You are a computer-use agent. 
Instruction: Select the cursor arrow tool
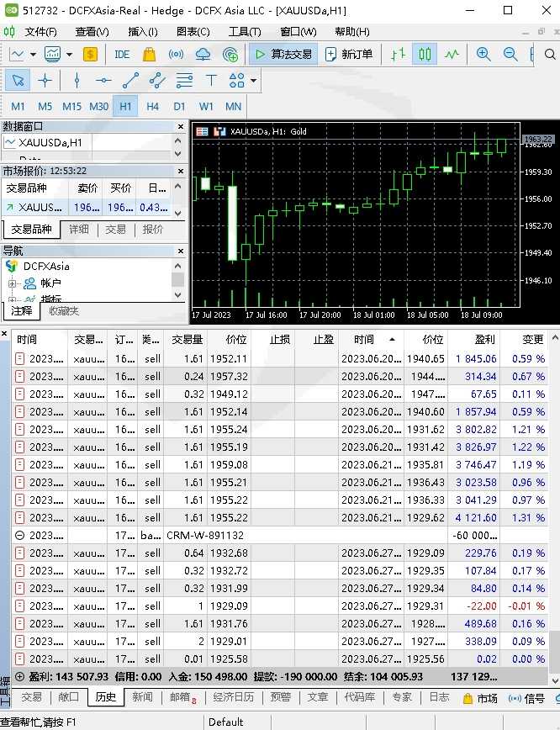coord(18,81)
